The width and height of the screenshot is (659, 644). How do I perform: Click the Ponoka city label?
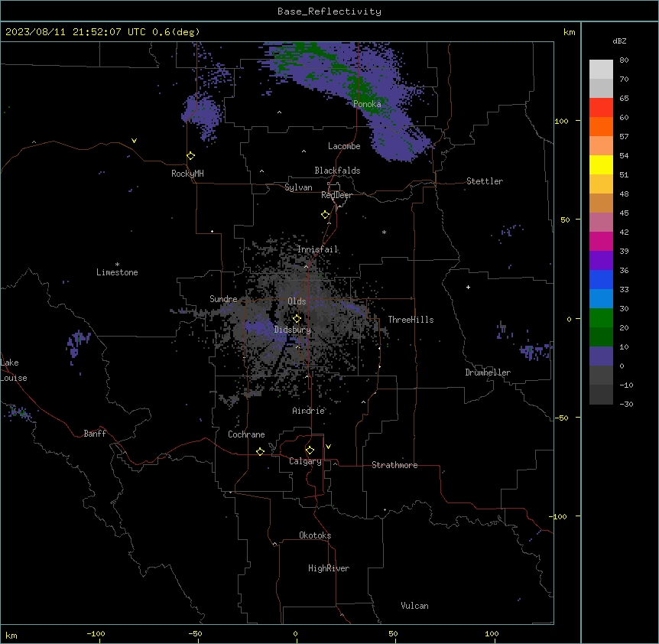click(367, 104)
